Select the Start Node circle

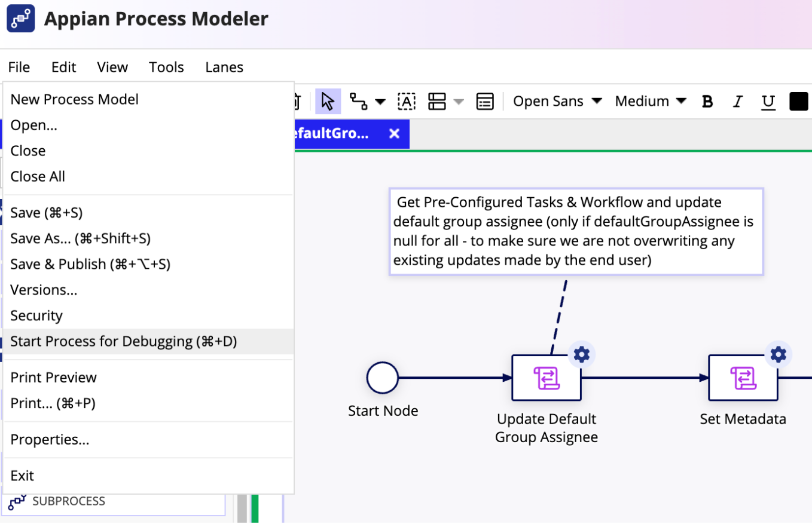(383, 378)
